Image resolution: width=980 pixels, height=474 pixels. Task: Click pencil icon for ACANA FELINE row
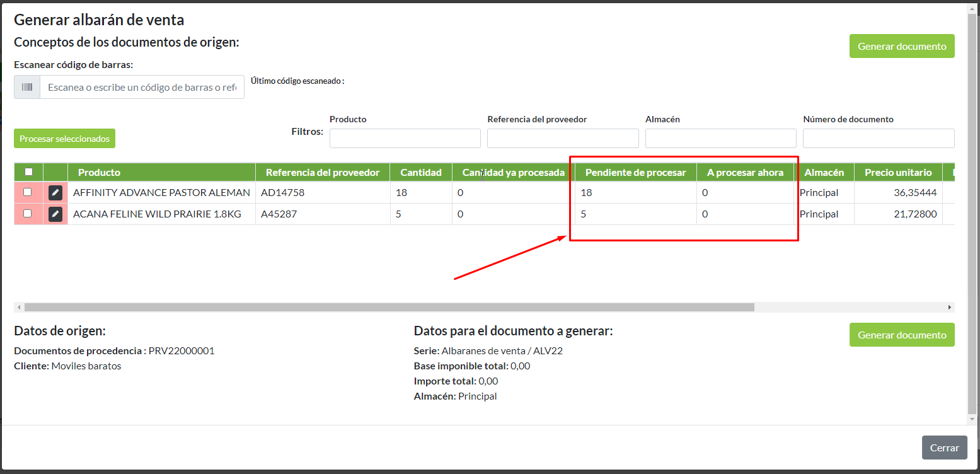(55, 214)
